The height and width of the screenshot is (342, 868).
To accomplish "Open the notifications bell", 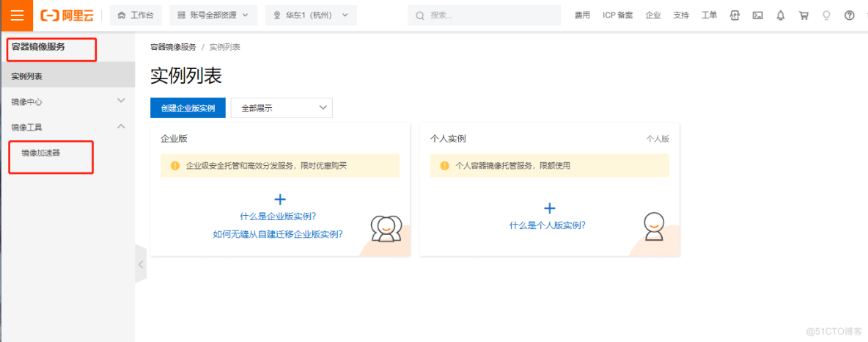I will point(781,15).
